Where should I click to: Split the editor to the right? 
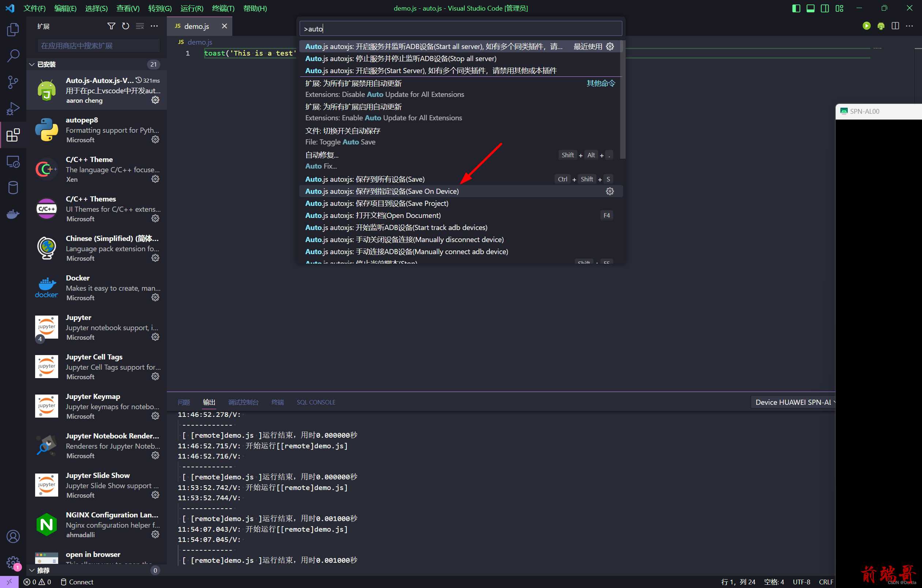pyautogui.click(x=895, y=26)
